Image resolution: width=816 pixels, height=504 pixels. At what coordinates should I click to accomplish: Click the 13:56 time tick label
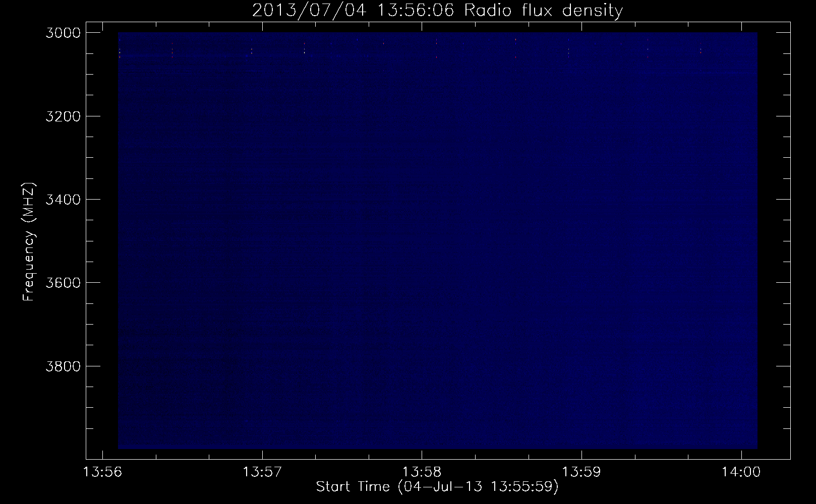[x=103, y=472]
